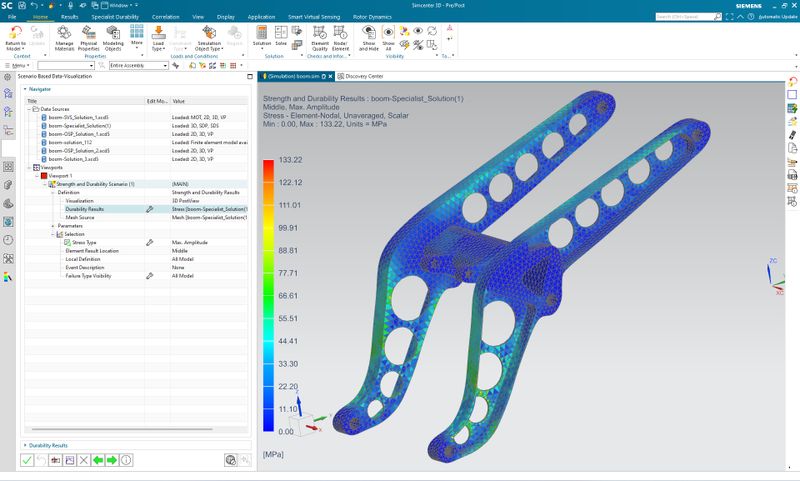The width and height of the screenshot is (800, 481).
Task: Select boom-SVS_Solution_1.scd5 data source
Action: [x=78, y=117]
